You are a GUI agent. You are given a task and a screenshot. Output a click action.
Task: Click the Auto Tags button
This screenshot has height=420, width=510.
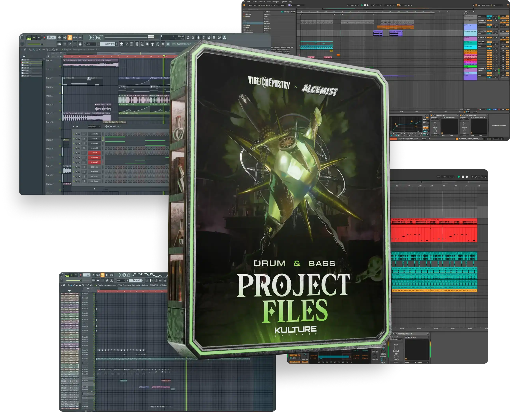point(286,12)
